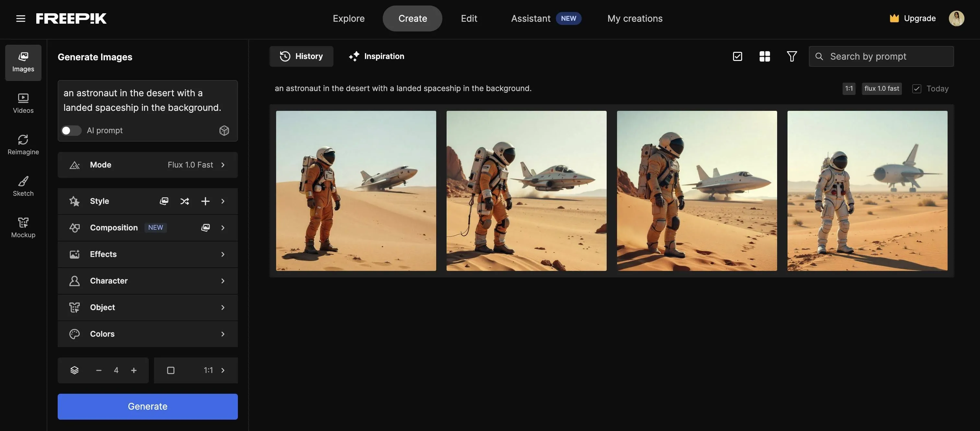
Task: Enable multi-select checkbox in toolbar
Action: [x=737, y=56]
